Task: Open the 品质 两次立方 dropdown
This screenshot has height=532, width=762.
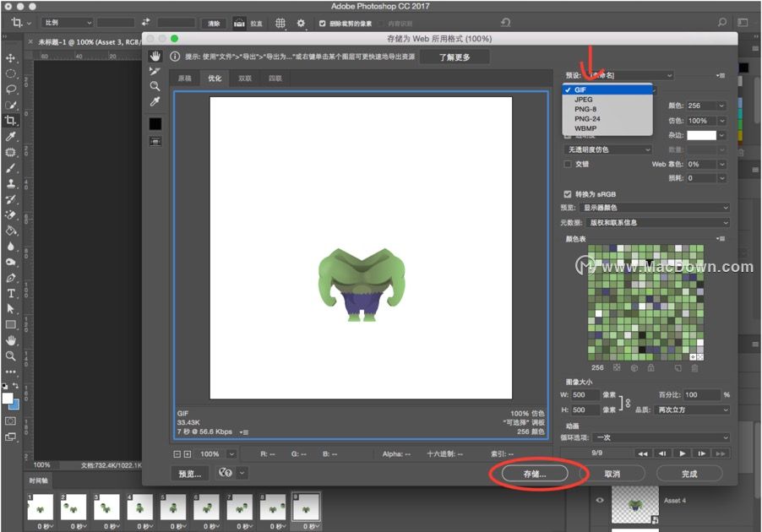Action: [692, 410]
